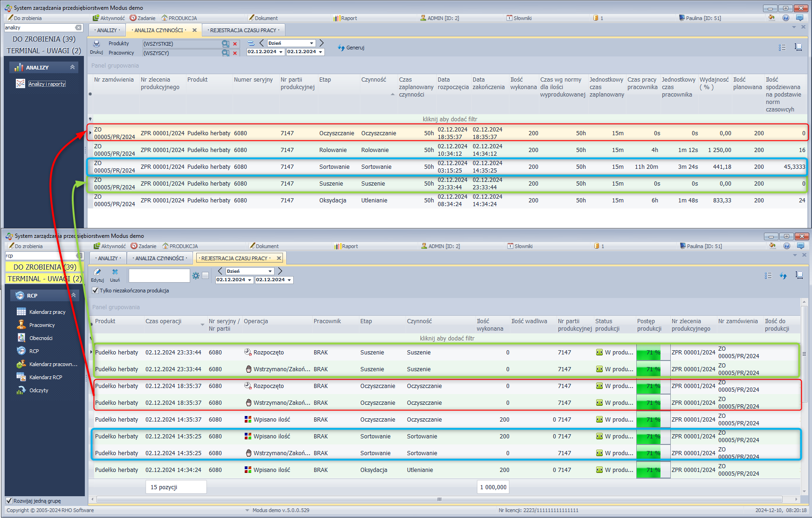Collapse the ANALIZY sidebar section
812x520 pixels.
click(72, 68)
